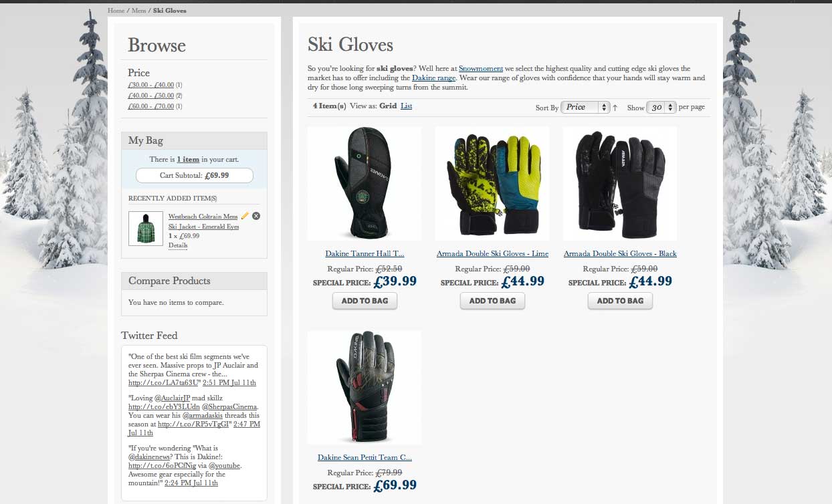Open the Sort By Price dropdown
Screen dimensions: 832x504
click(x=585, y=107)
